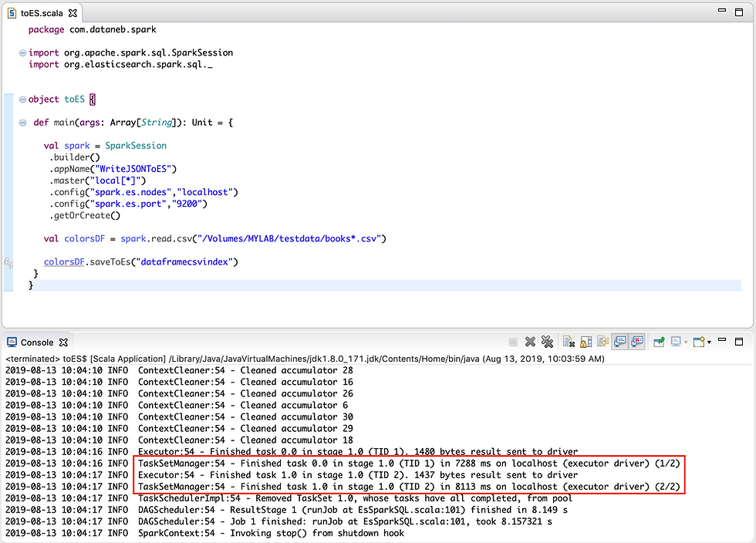This screenshot has height=543, width=756.
Task: Click the .getOrCreate() call
Action: (x=85, y=215)
